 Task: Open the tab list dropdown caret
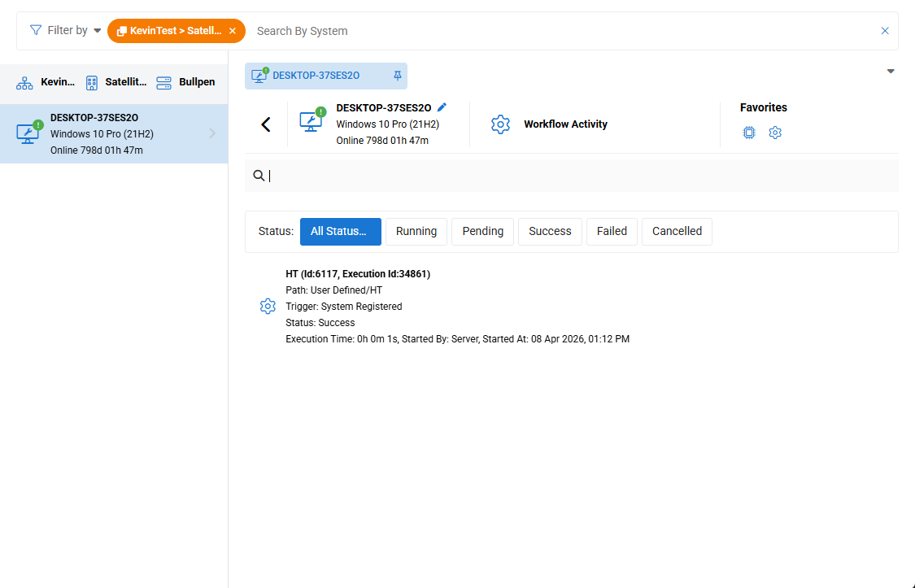[891, 72]
